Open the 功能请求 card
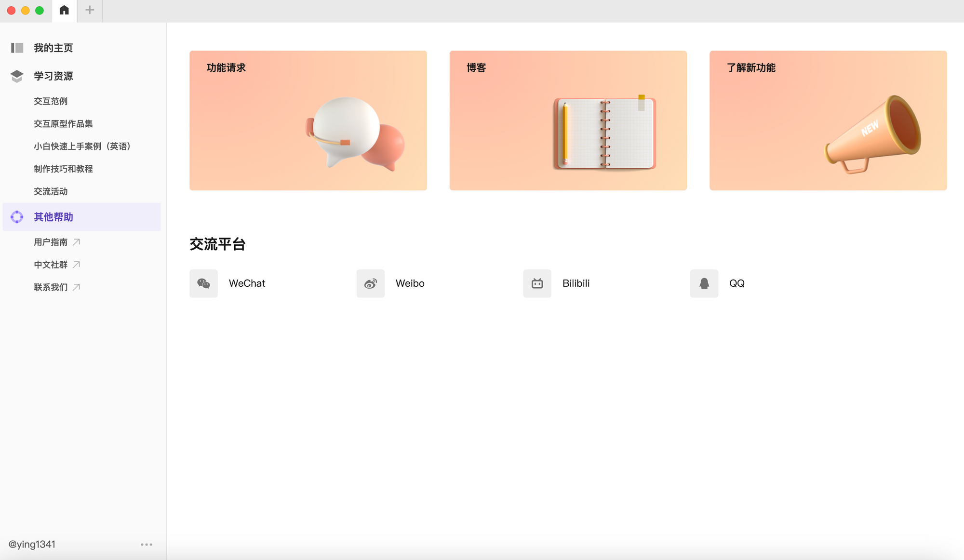The image size is (964, 560). 308,120
